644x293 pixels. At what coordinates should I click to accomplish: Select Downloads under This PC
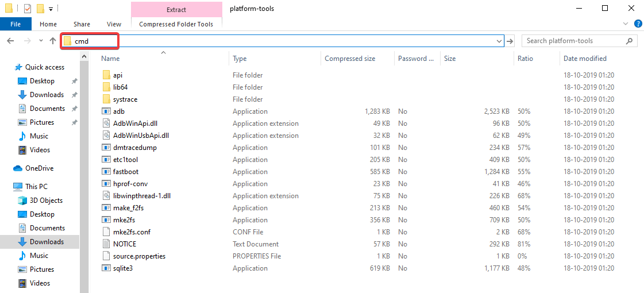[x=47, y=242]
